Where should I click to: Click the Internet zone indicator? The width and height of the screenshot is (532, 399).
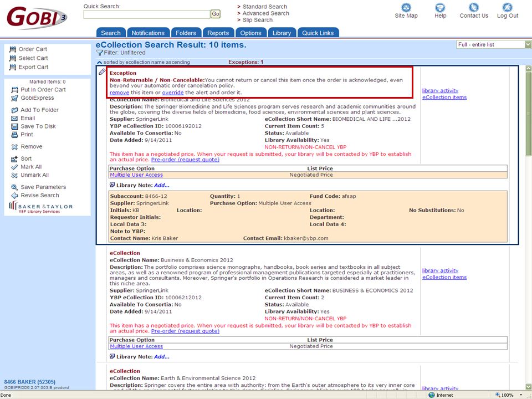[441, 395]
